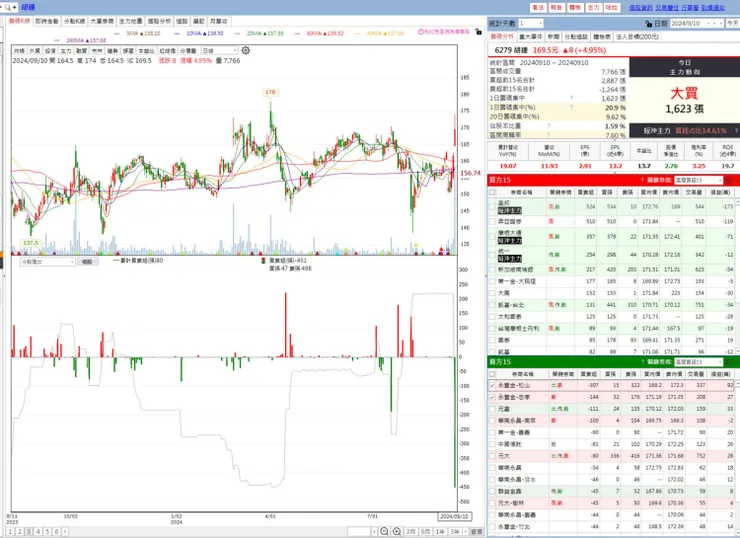Screen dimensions: 740x538
Task: Click the 主力 red button at top
Action: coord(593,8)
